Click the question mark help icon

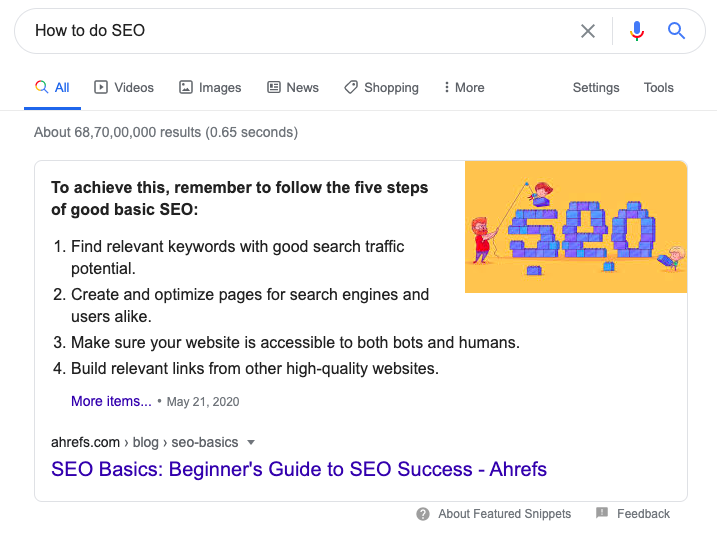click(x=424, y=514)
